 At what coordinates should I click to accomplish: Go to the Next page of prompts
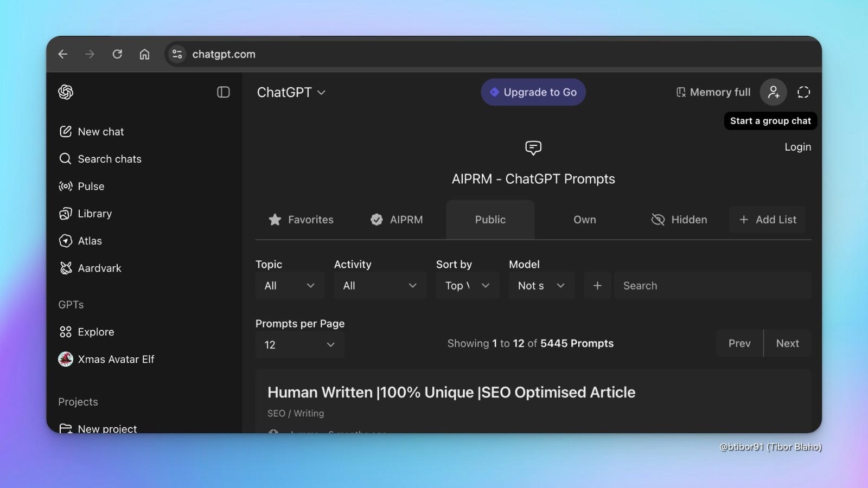(787, 343)
